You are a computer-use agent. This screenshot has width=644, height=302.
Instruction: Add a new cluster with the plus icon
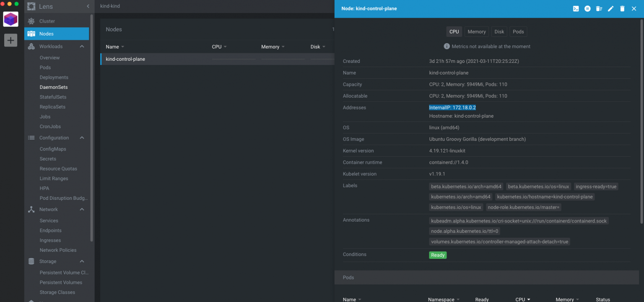coord(10,40)
